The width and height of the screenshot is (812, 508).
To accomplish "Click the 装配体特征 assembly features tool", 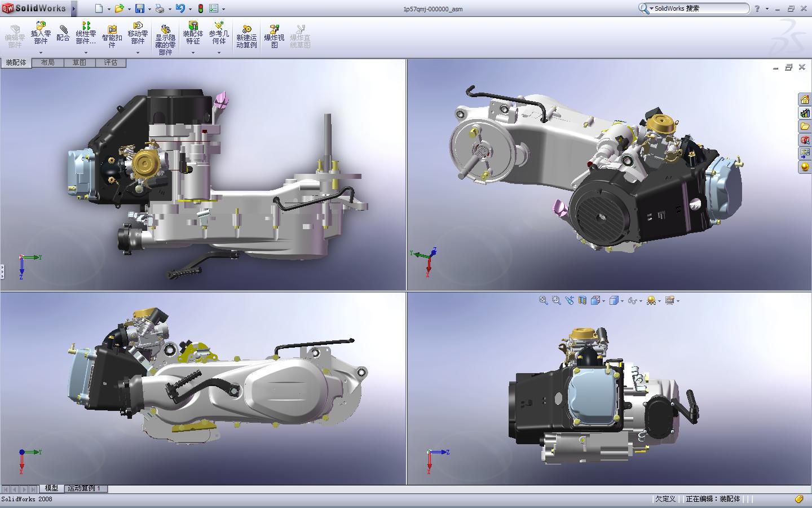I will [x=193, y=34].
